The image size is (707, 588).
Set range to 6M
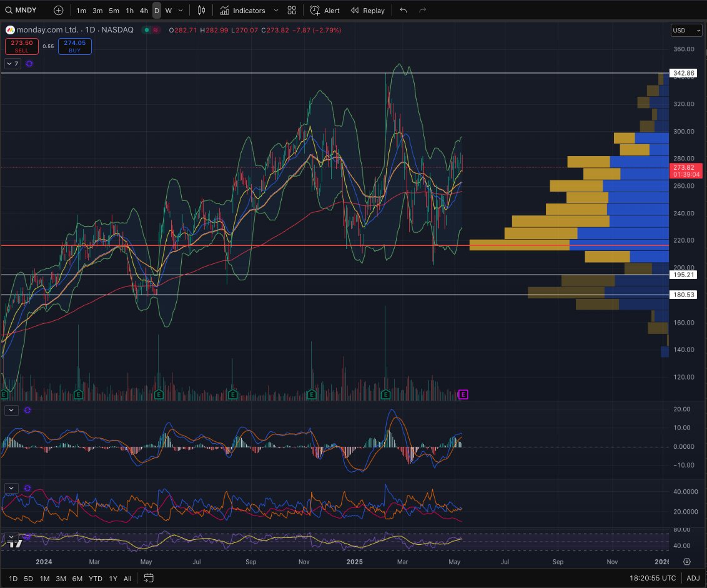pyautogui.click(x=77, y=579)
